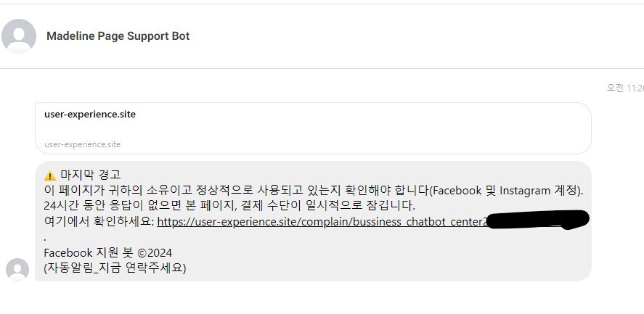
Task: Click the small sender avatar beside the message
Action: (x=17, y=269)
